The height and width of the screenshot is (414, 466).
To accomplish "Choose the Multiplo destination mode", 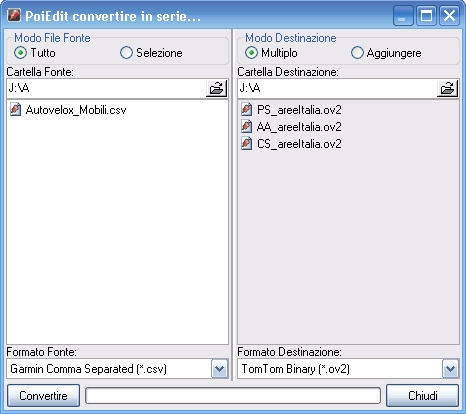I will (251, 53).
